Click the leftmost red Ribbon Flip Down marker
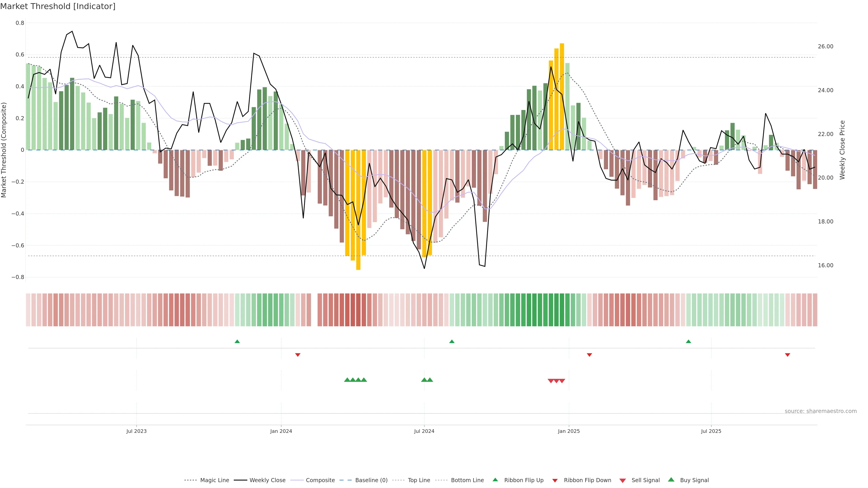Image resolution: width=868 pixels, height=488 pixels. coord(297,355)
